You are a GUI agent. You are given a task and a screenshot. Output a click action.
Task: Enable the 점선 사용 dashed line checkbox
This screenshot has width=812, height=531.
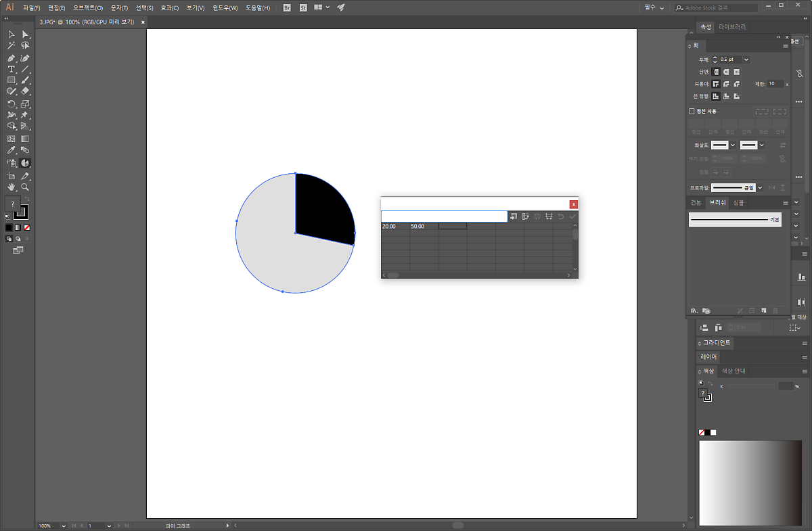click(x=692, y=111)
